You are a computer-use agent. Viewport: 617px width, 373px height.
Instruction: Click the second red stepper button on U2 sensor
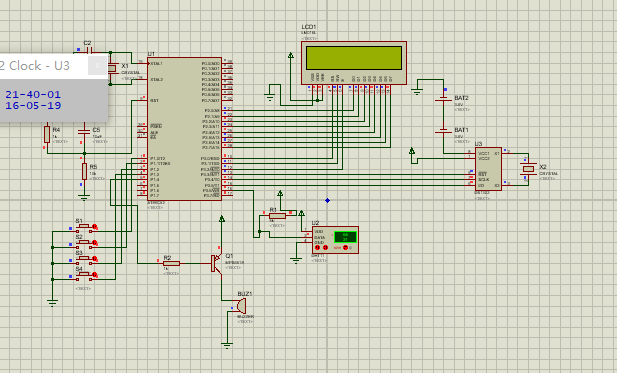(325, 247)
